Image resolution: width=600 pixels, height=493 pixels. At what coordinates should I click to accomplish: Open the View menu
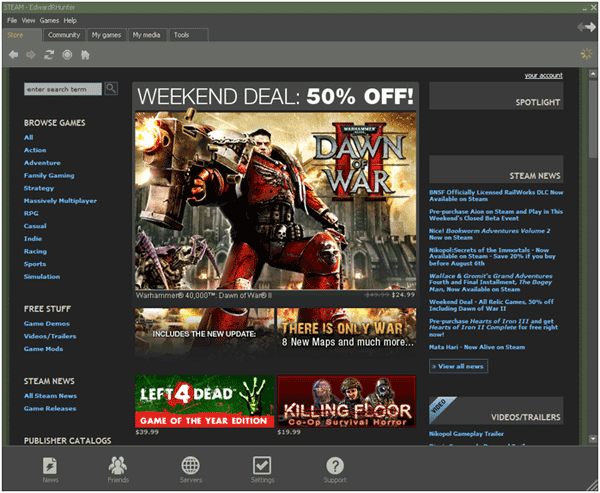(28, 20)
